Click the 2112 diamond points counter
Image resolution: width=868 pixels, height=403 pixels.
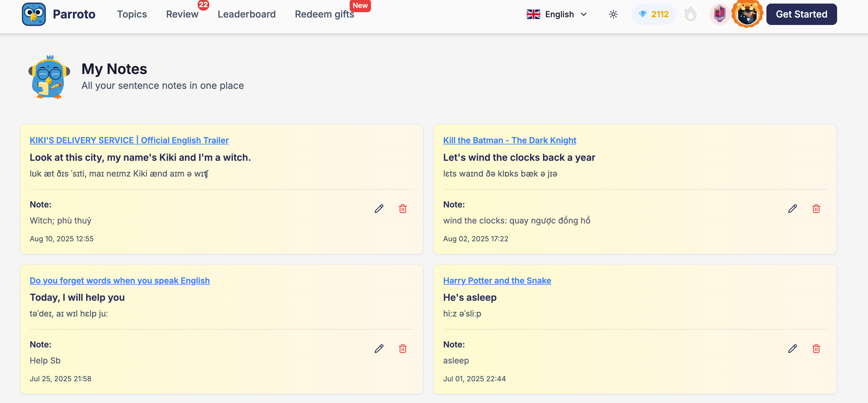pyautogui.click(x=653, y=14)
